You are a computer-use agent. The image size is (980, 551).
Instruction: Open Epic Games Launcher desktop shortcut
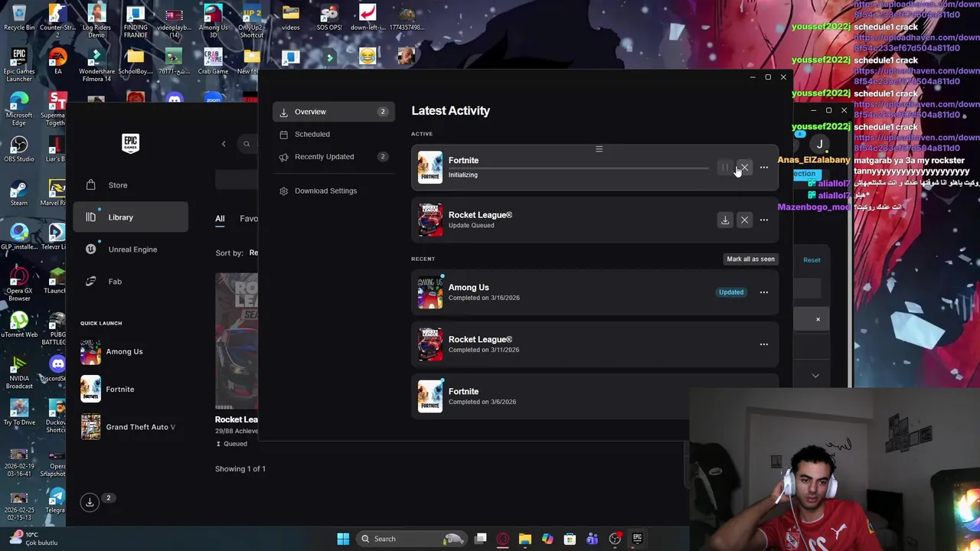19,64
